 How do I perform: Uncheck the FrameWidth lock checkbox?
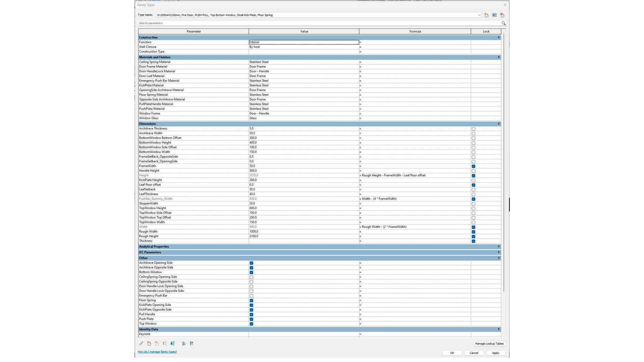tap(473, 167)
